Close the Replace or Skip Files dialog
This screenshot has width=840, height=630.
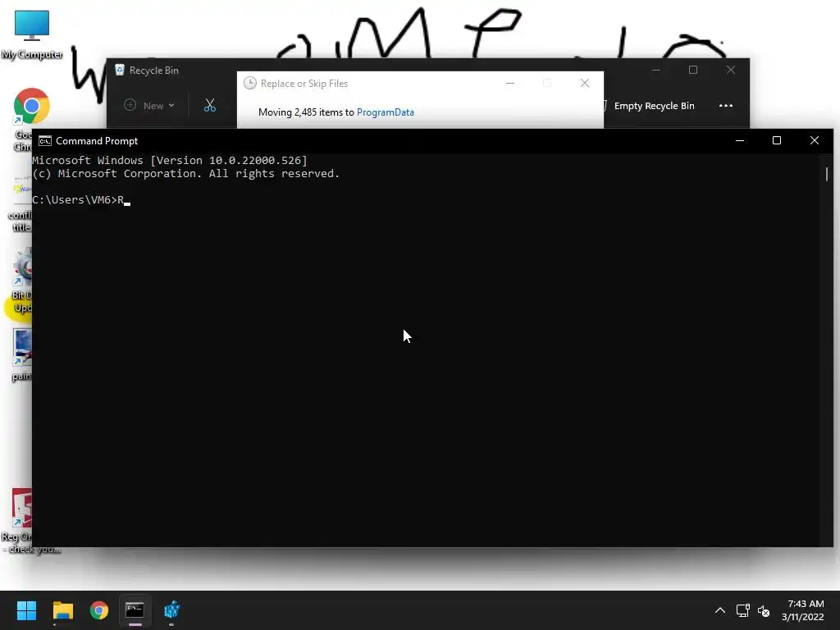585,83
